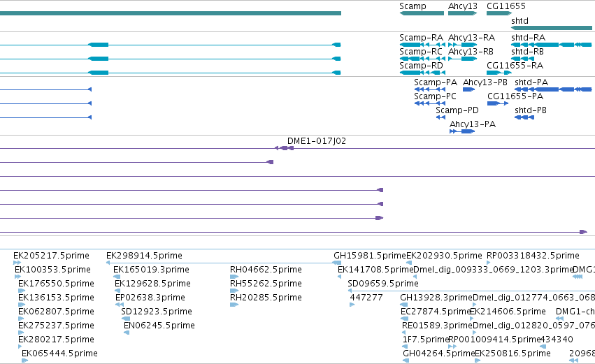Select the shtd-PA protein glyph
The width and height of the screenshot is (595, 364).
pos(553,89)
